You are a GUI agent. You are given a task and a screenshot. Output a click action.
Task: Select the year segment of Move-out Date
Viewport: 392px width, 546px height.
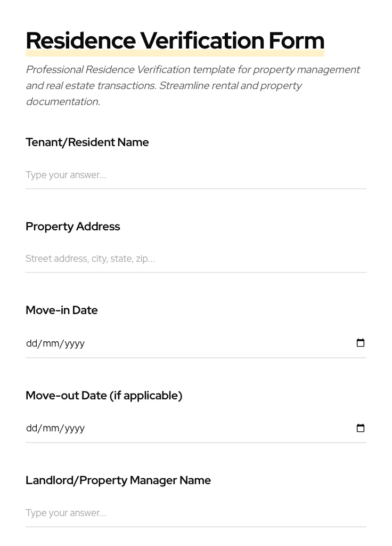click(x=73, y=428)
